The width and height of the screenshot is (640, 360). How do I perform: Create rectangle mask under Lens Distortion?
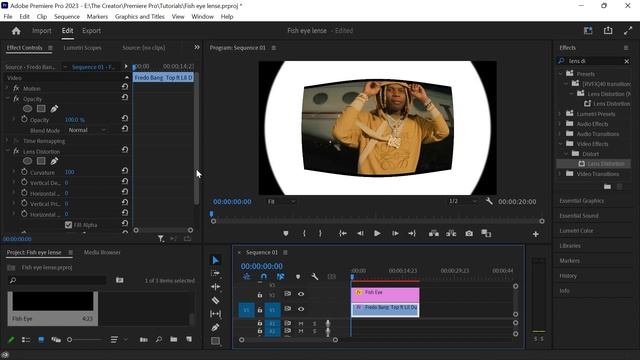(41, 161)
